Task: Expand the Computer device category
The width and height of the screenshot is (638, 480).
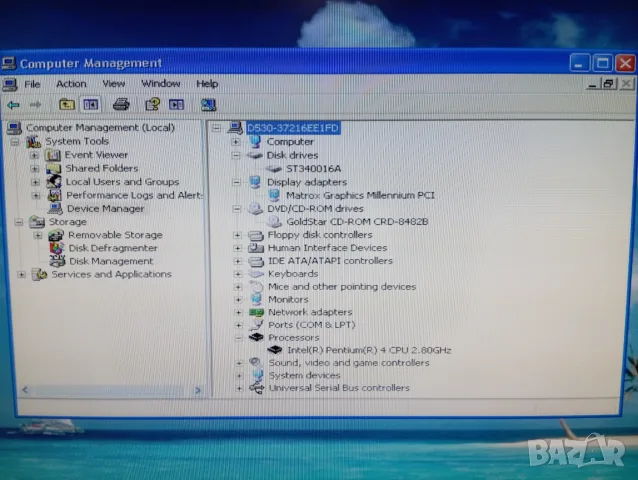Action: tap(236, 142)
